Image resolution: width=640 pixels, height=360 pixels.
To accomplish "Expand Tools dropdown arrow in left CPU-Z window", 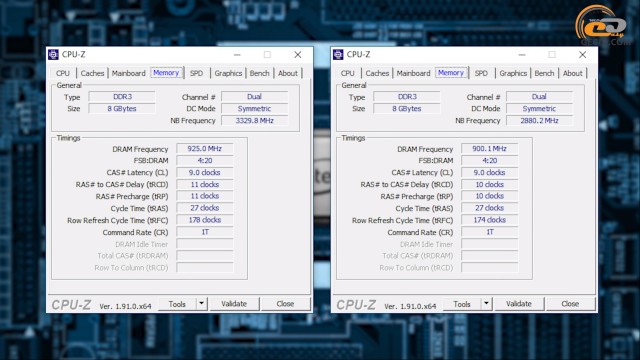I will [x=202, y=304].
